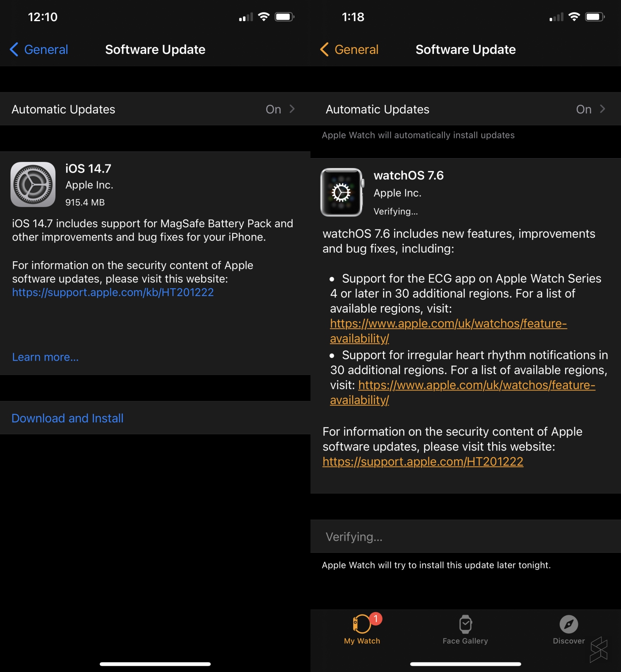Tap the 915.4 MB size text
Viewport: 621px width, 672px height.
click(x=85, y=202)
